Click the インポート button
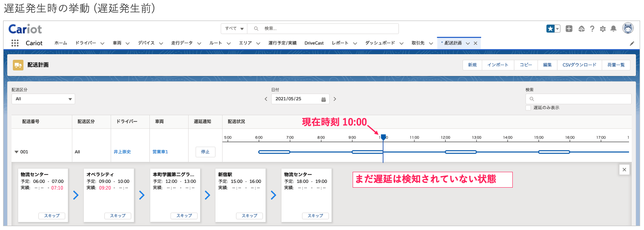Image resolution: width=644 pixels, height=230 pixels. tap(498, 65)
